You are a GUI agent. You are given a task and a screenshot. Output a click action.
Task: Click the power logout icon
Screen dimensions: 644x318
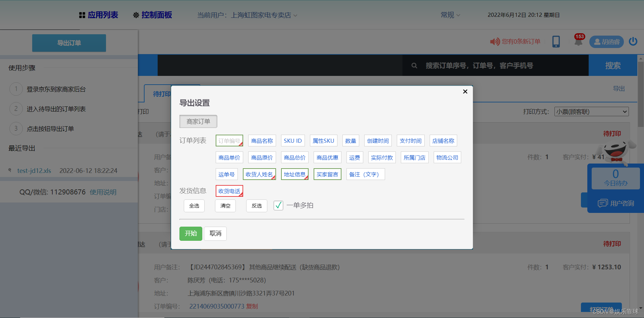tap(633, 41)
